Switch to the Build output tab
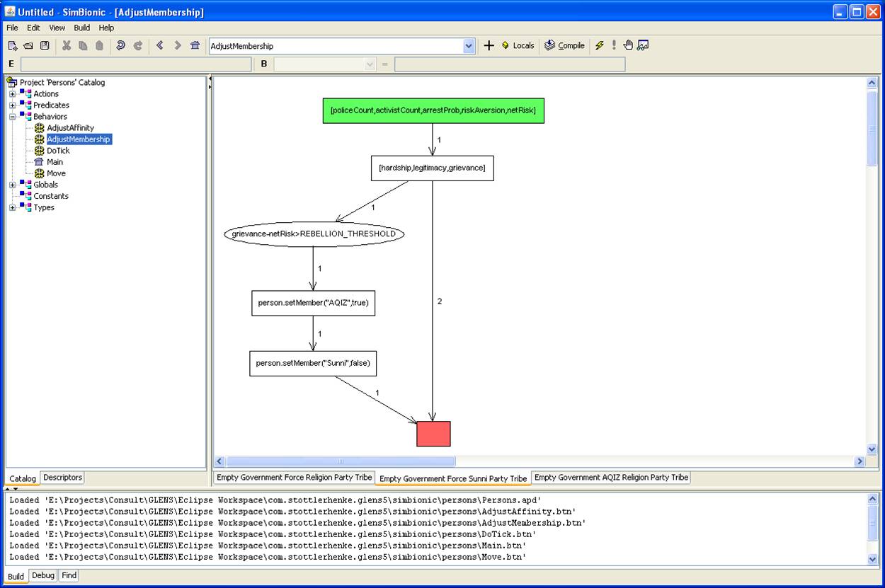The image size is (885, 588). [x=16, y=576]
